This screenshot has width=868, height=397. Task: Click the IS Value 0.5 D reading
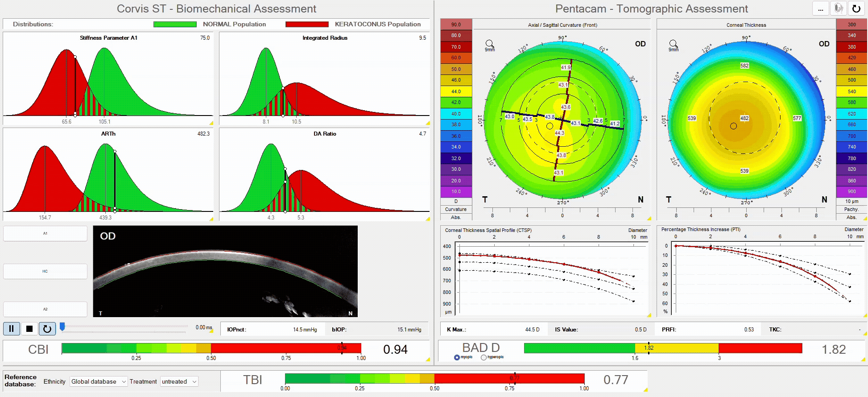641,330
